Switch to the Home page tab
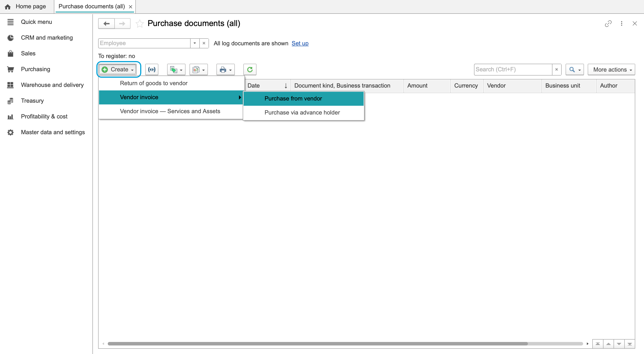644x354 pixels. pos(25,7)
